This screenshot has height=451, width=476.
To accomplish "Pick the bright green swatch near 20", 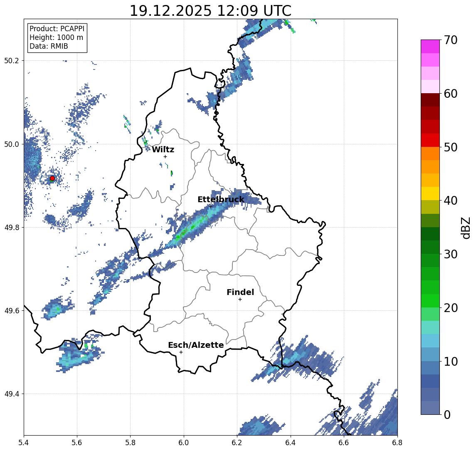I will [430, 300].
